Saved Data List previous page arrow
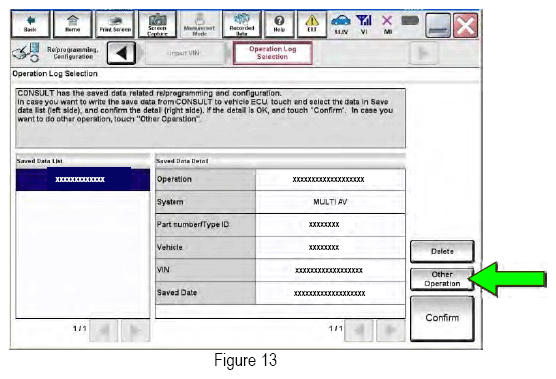Viewport: 556px width, 379px height. point(104,330)
